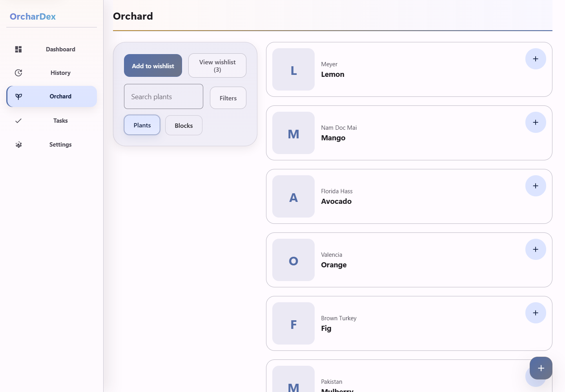Add Brown Turkey Fig with its plus icon
This screenshot has height=392, width=565.
pyautogui.click(x=536, y=313)
